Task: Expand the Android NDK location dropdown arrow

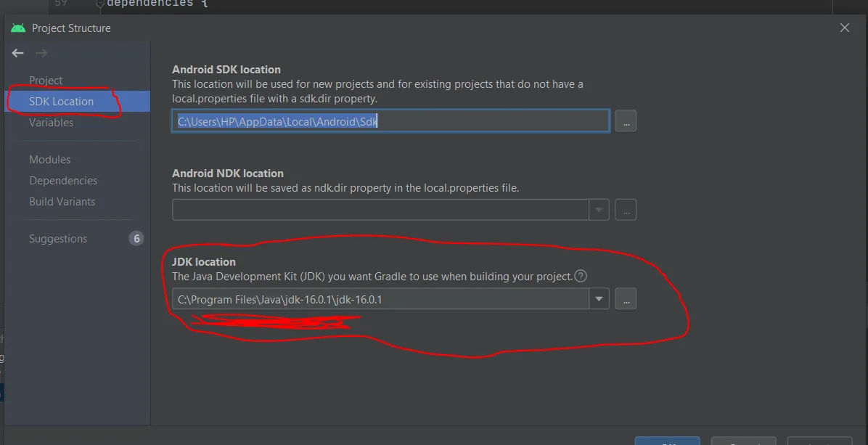Action: click(599, 211)
